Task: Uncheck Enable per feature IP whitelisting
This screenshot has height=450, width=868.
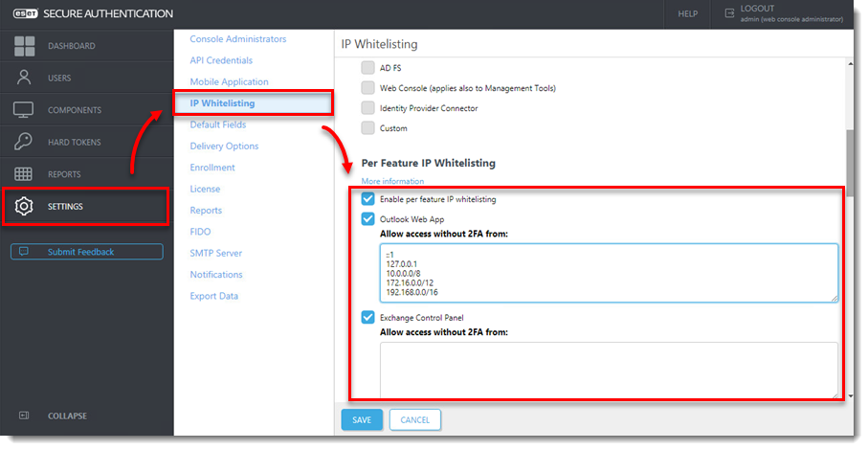Action: point(367,199)
